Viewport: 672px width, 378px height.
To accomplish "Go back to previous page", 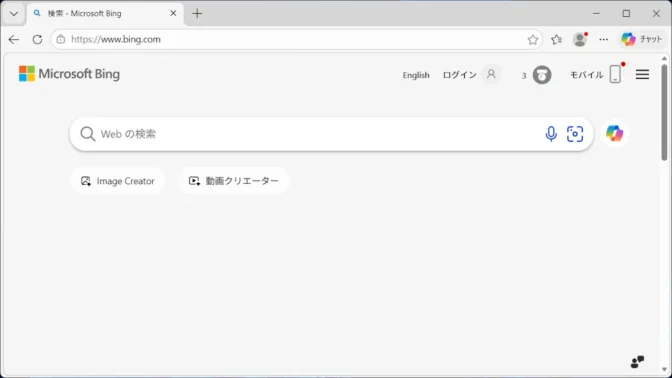I will [x=14, y=39].
